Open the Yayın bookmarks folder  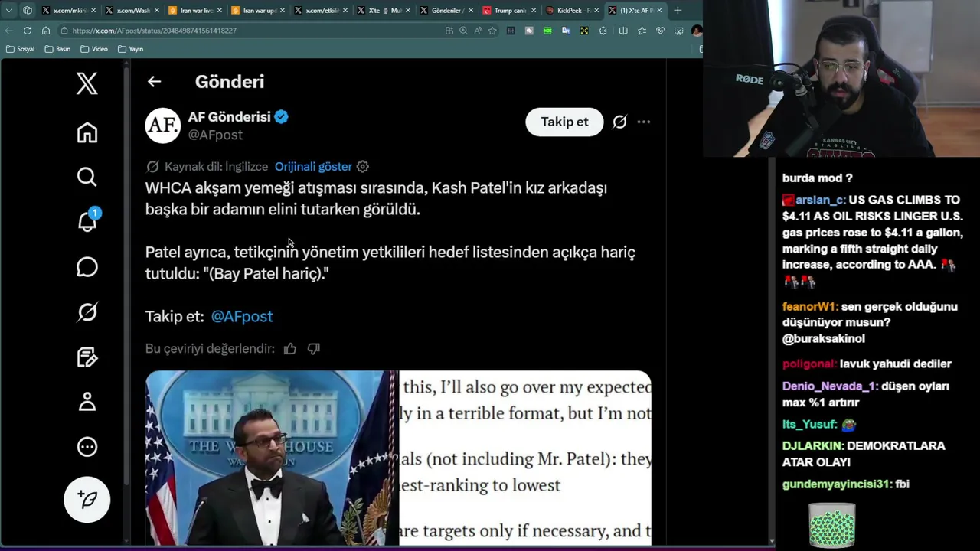130,49
